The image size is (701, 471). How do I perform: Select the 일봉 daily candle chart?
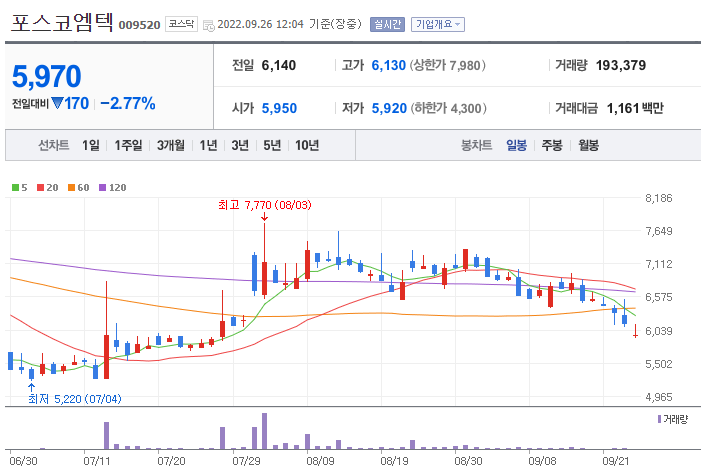point(516,145)
